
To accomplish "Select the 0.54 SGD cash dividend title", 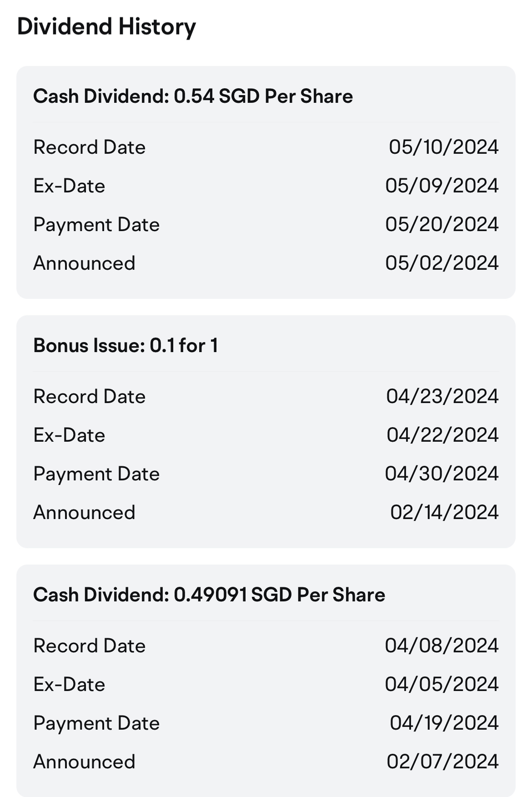I will point(193,96).
